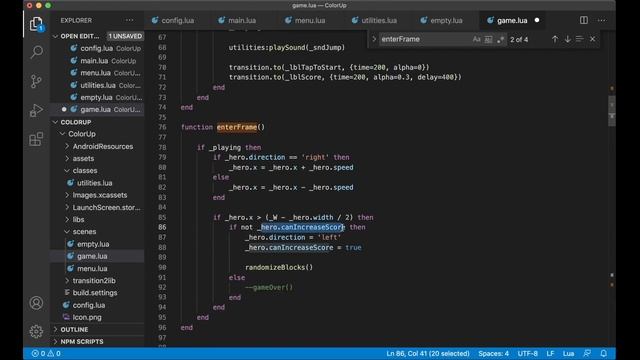Screen dimensions: 640x360
Task: Split the editor to the right
Action: (x=584, y=20)
